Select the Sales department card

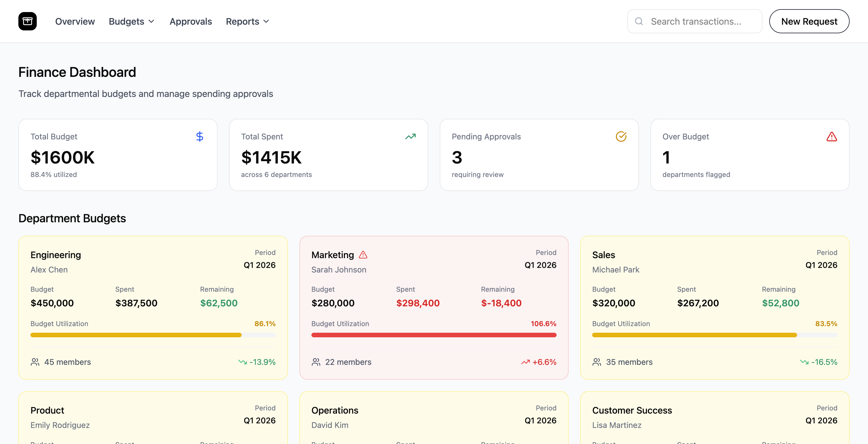(715, 308)
